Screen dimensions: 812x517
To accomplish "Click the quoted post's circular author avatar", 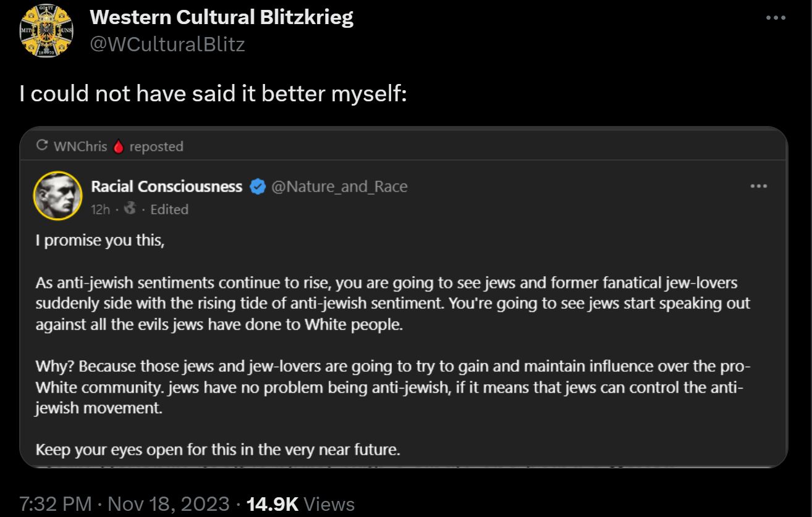I will coord(57,196).
